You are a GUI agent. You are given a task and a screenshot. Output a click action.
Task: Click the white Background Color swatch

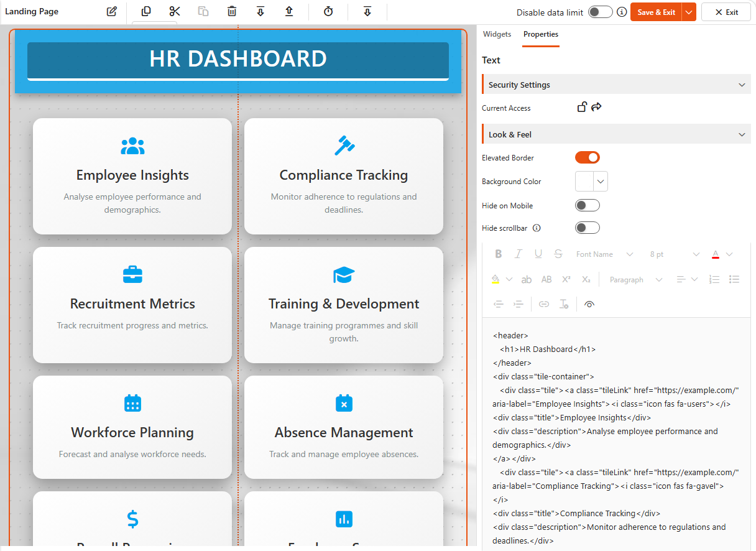coord(584,182)
